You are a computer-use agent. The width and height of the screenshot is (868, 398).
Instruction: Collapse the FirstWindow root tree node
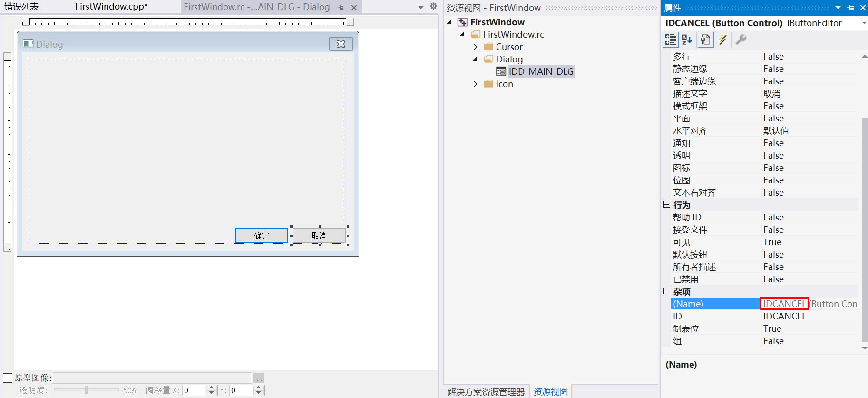[449, 22]
